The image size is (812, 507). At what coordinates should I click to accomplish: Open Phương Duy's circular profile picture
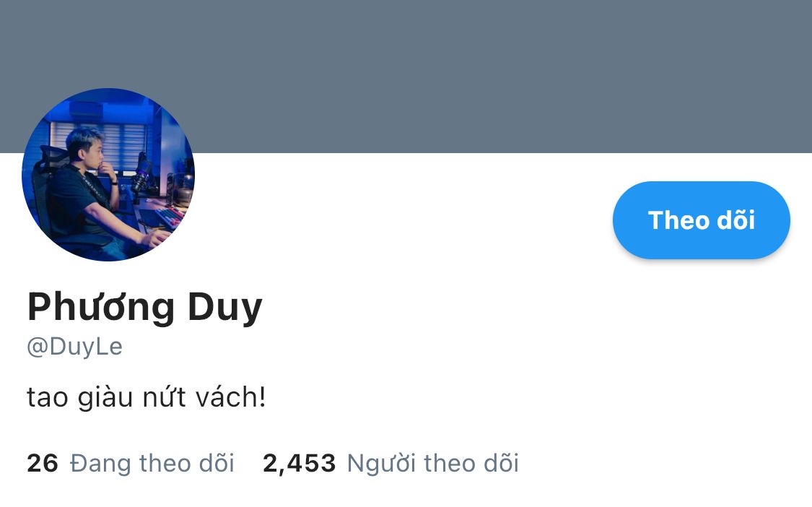tap(108, 175)
